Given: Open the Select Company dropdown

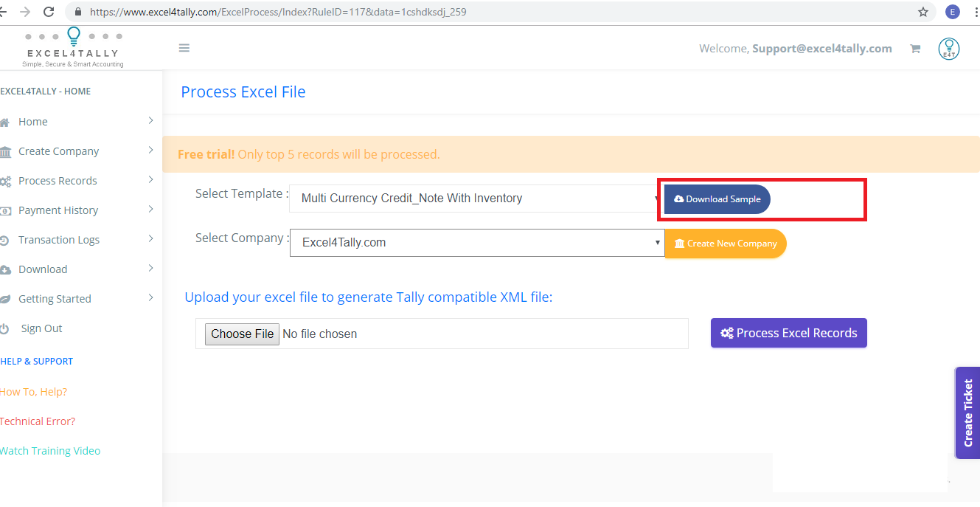Looking at the screenshot, I should [x=477, y=242].
